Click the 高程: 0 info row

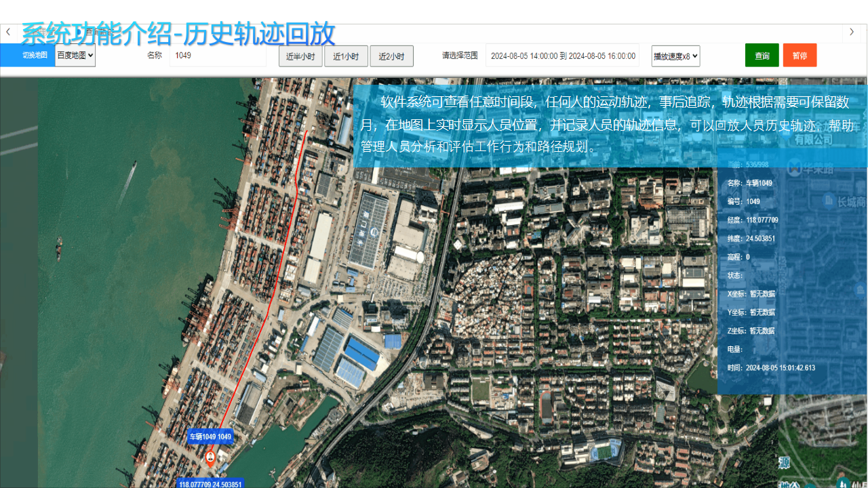point(738,257)
